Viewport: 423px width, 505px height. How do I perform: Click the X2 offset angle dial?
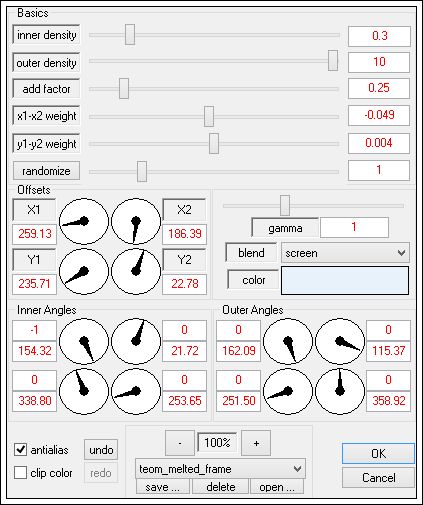point(136,221)
